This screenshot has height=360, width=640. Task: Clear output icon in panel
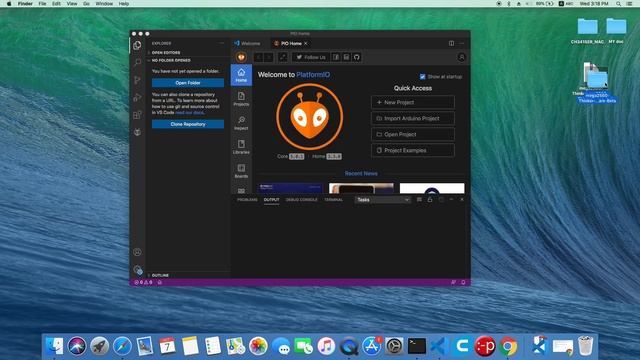419,200
